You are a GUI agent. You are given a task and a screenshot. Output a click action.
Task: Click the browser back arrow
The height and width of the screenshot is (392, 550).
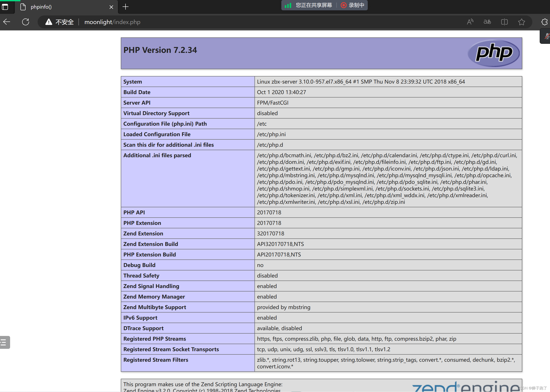click(7, 22)
